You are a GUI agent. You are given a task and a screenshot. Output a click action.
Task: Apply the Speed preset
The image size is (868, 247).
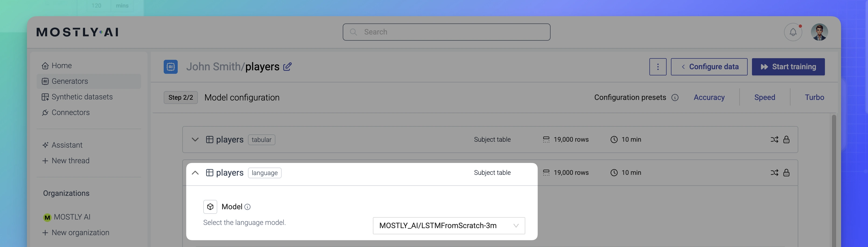765,98
